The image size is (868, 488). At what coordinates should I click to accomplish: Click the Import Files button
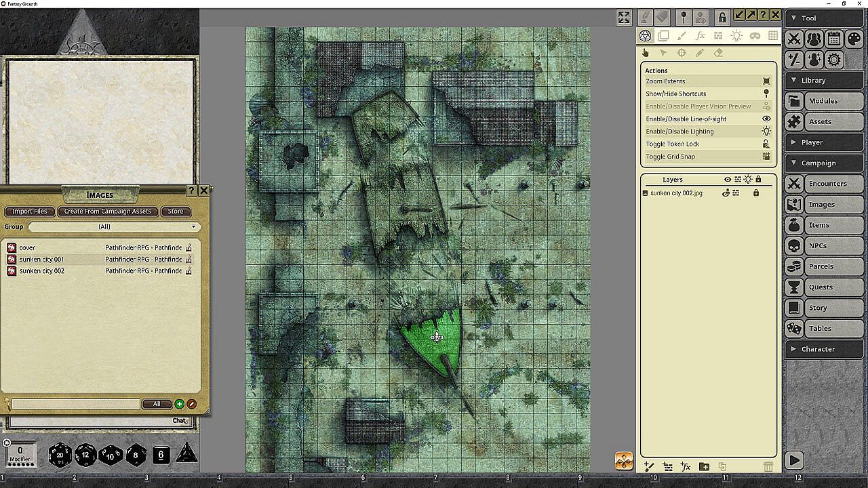(30, 211)
